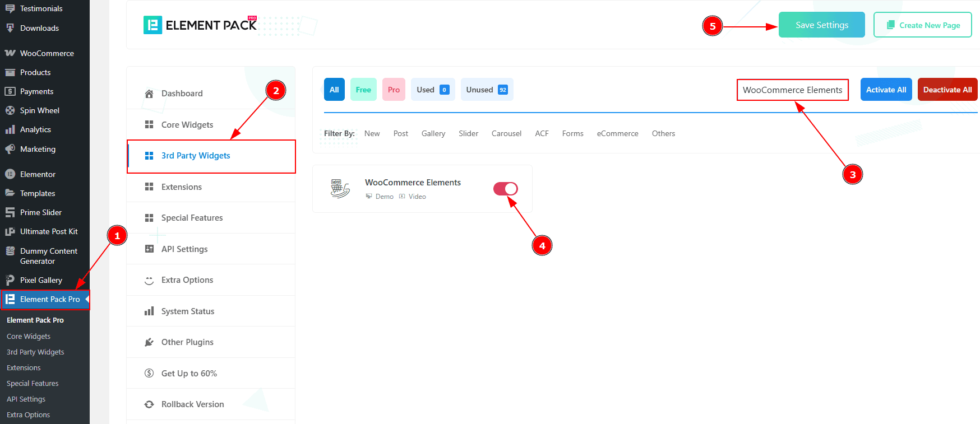980x424 pixels.
Task: Filter widgets by Slider
Action: coord(468,133)
